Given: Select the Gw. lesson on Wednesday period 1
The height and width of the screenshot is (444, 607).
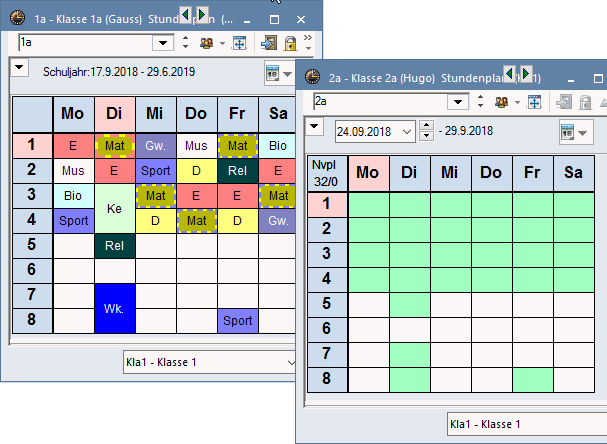Looking at the screenshot, I should point(156,146).
